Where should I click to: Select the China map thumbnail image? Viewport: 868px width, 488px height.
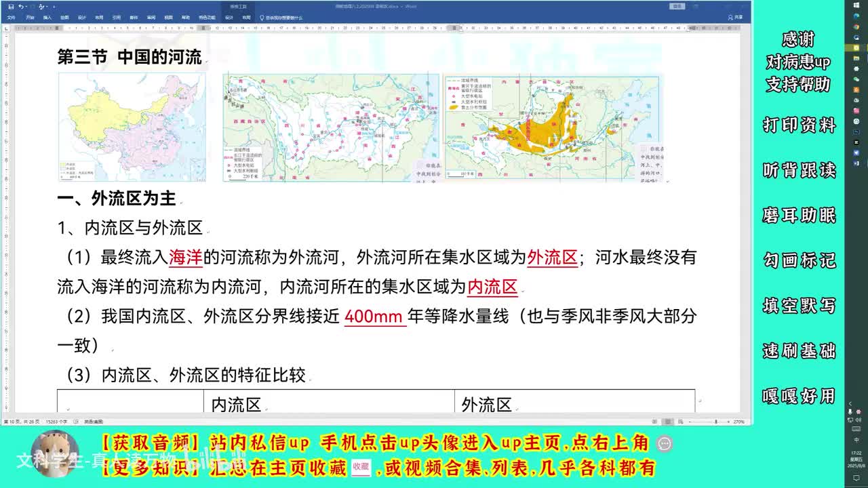(x=132, y=126)
